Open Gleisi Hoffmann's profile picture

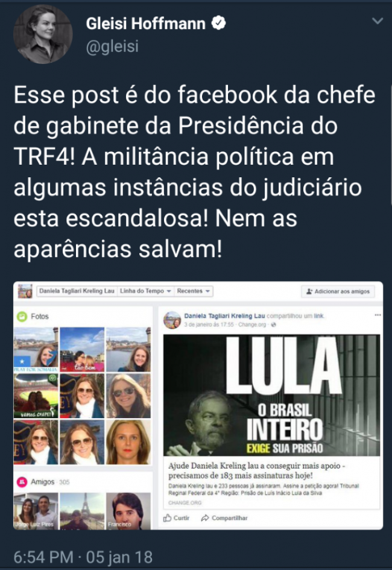click(x=43, y=34)
